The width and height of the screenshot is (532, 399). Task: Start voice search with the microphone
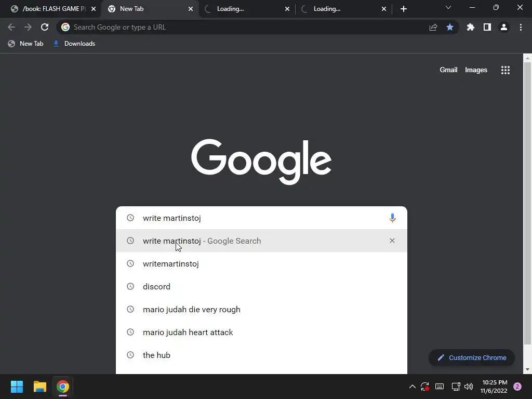point(392,218)
